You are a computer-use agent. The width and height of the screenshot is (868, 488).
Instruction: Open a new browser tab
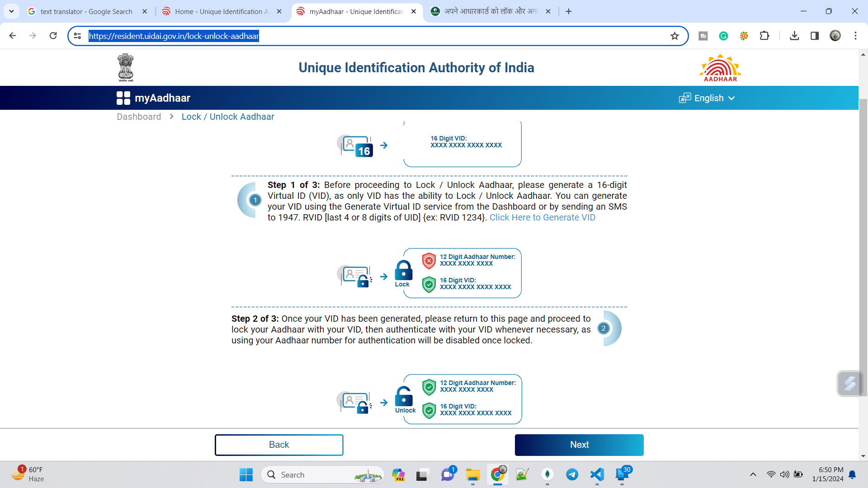point(569,11)
